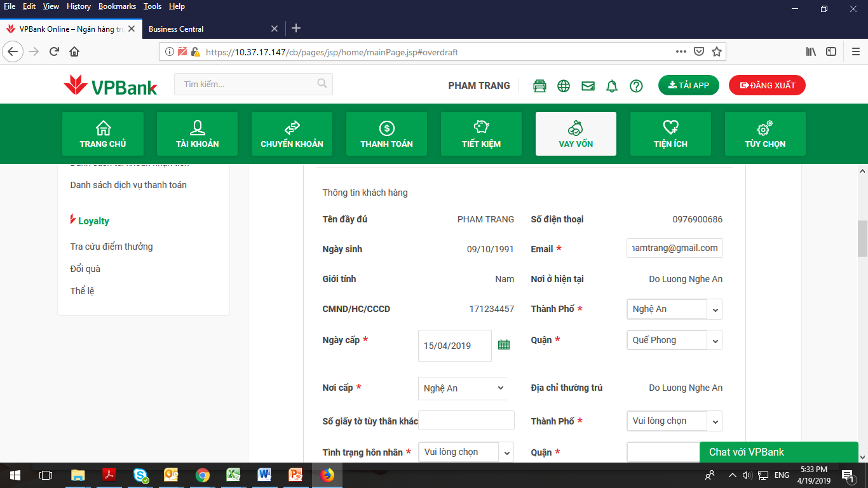Select VAY VỐN menu
The image size is (868, 488).
click(576, 133)
